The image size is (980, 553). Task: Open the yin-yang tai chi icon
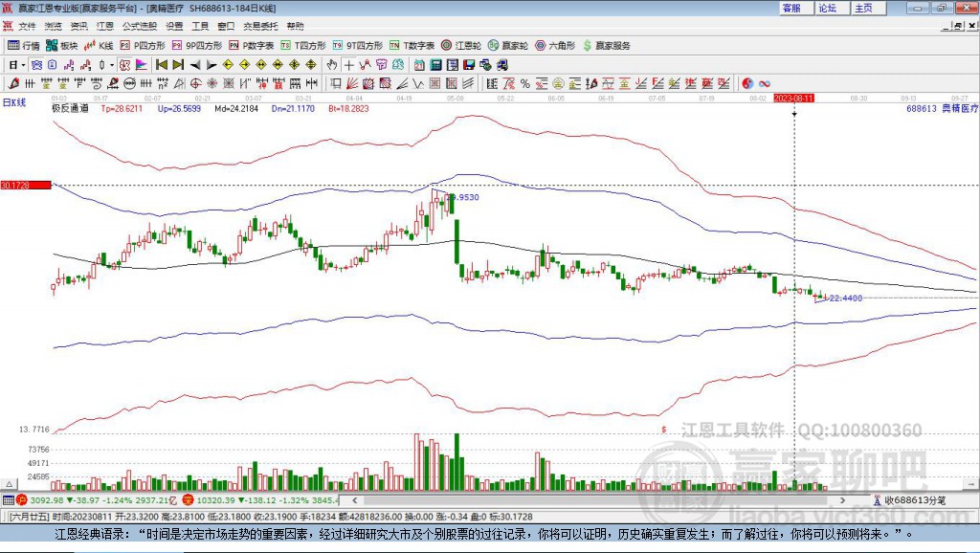click(747, 83)
